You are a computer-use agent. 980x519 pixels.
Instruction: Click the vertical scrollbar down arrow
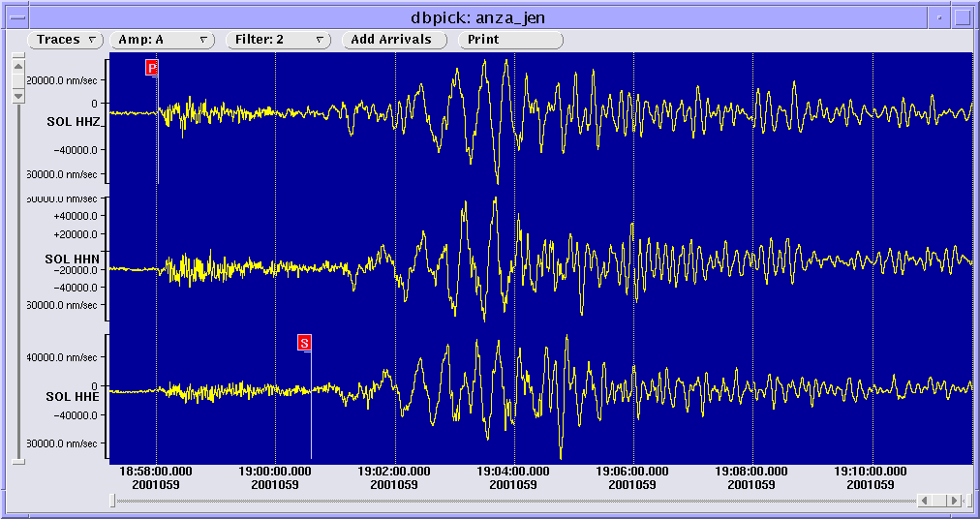18,96
